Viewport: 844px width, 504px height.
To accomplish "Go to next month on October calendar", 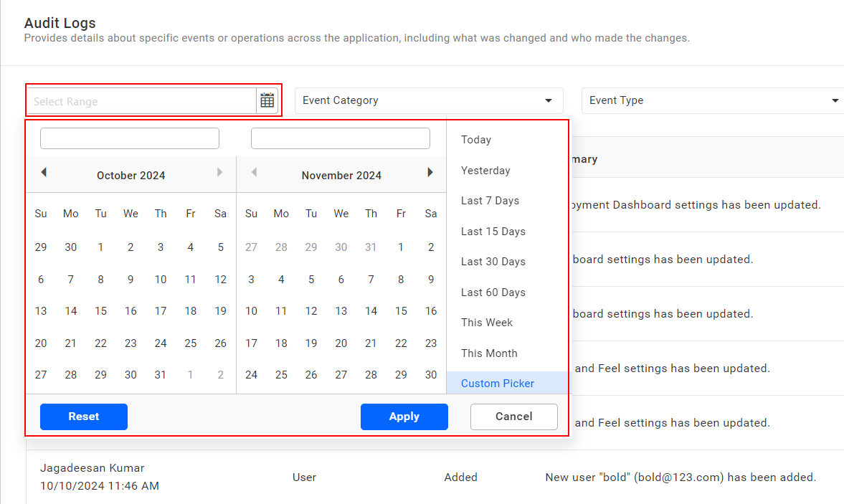I will (219, 172).
